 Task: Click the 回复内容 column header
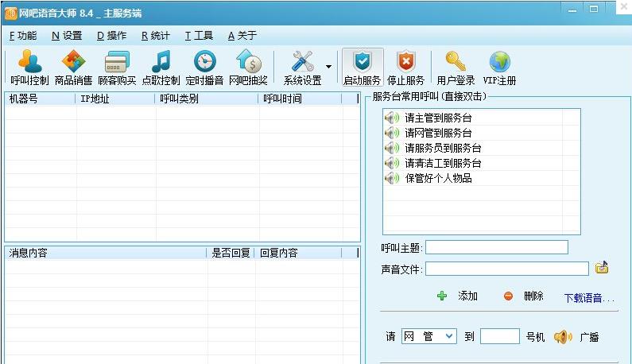pyautogui.click(x=298, y=254)
